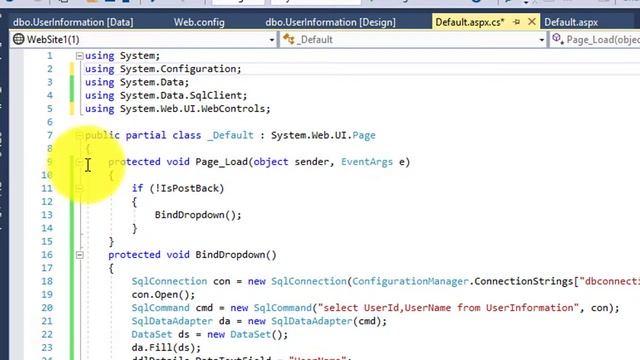Click the globe icon beside WebSite1(1)
This screenshot has width=640, height=360.
pos(18,39)
